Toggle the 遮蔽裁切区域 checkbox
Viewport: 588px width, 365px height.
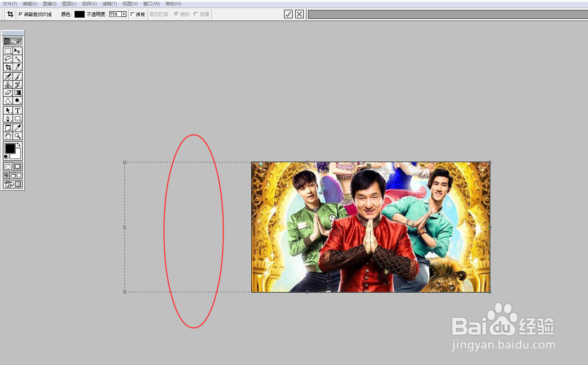[x=21, y=14]
